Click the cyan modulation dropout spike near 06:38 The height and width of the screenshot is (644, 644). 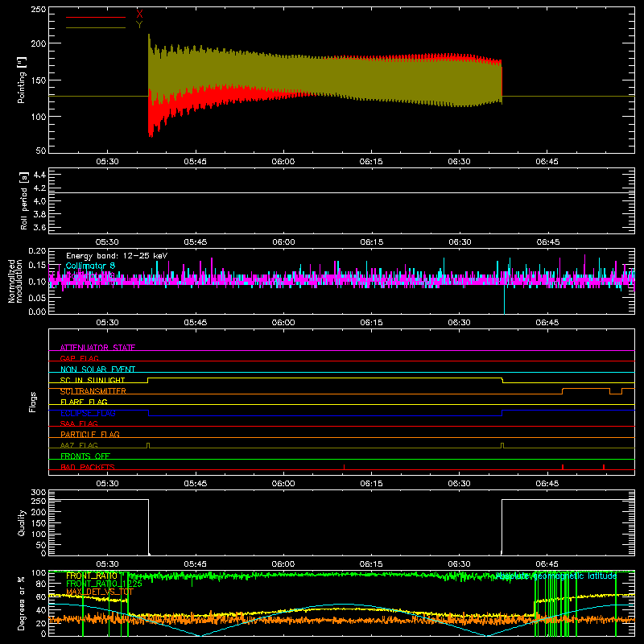point(505,299)
